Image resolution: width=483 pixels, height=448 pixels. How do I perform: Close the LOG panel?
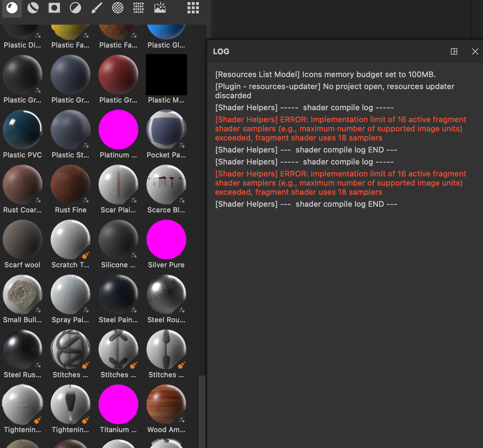(475, 51)
